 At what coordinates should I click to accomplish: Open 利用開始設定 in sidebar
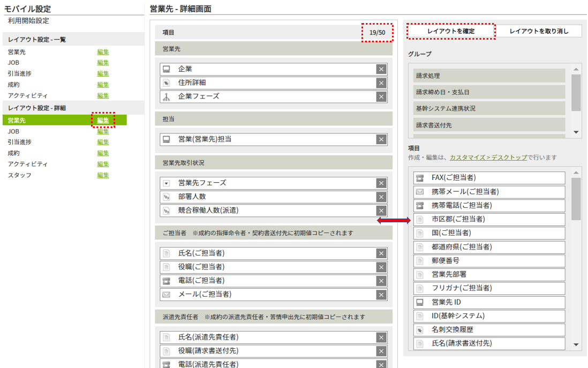coord(28,21)
